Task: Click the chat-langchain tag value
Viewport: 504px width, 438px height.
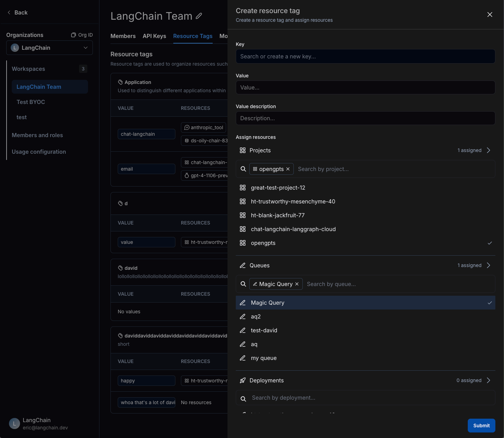Action: click(146, 134)
